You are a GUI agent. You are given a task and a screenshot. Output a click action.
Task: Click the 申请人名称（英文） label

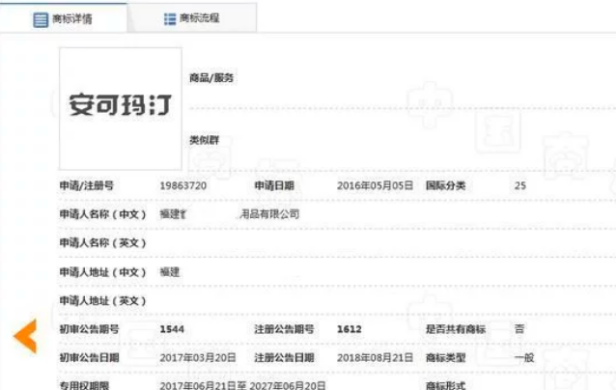(x=103, y=243)
